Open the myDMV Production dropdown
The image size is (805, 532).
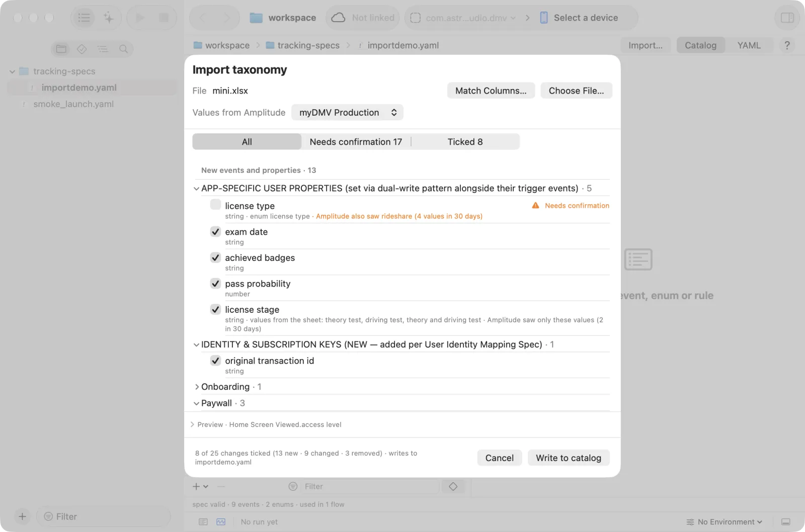[347, 112]
